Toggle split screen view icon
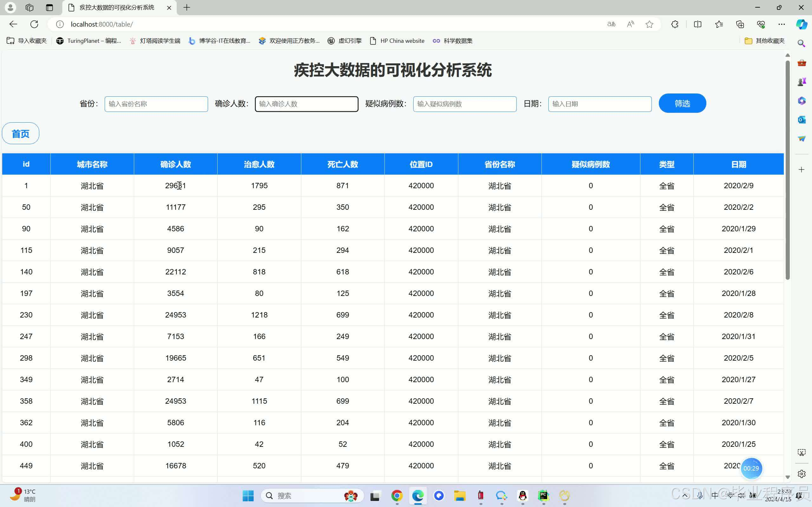Image resolution: width=812 pixels, height=507 pixels. pos(697,24)
